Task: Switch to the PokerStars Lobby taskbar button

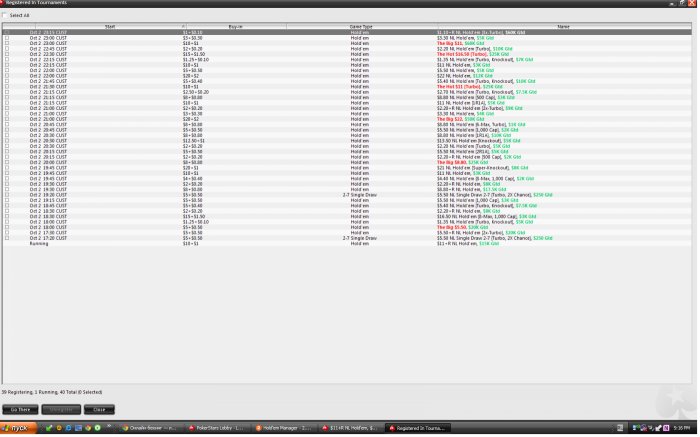Action: click(x=216, y=429)
